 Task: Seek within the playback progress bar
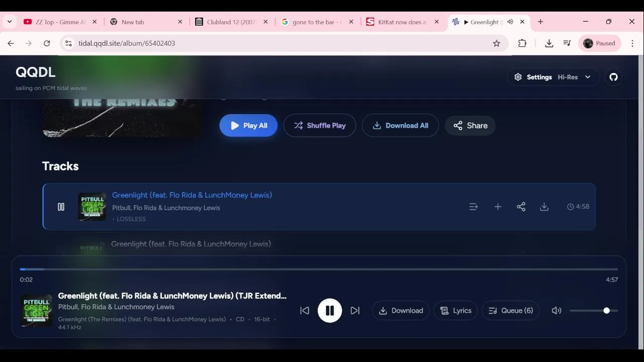pos(319,269)
